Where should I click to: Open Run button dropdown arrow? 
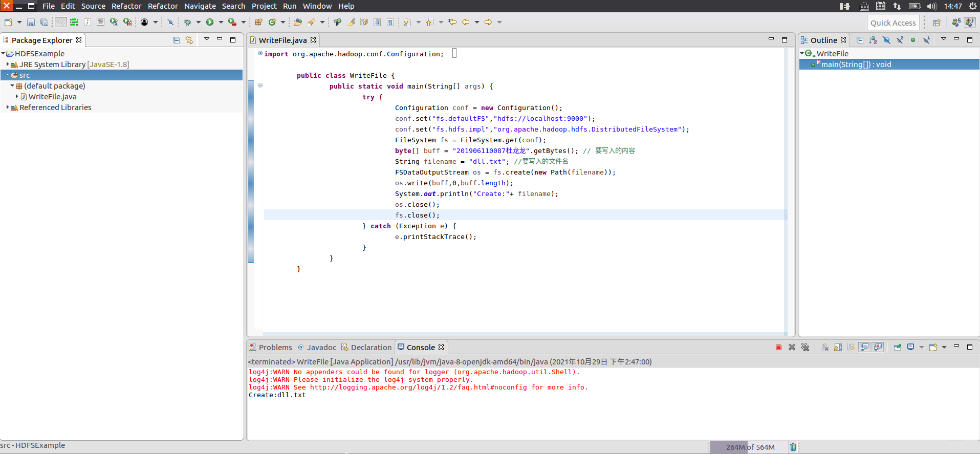tap(221, 22)
